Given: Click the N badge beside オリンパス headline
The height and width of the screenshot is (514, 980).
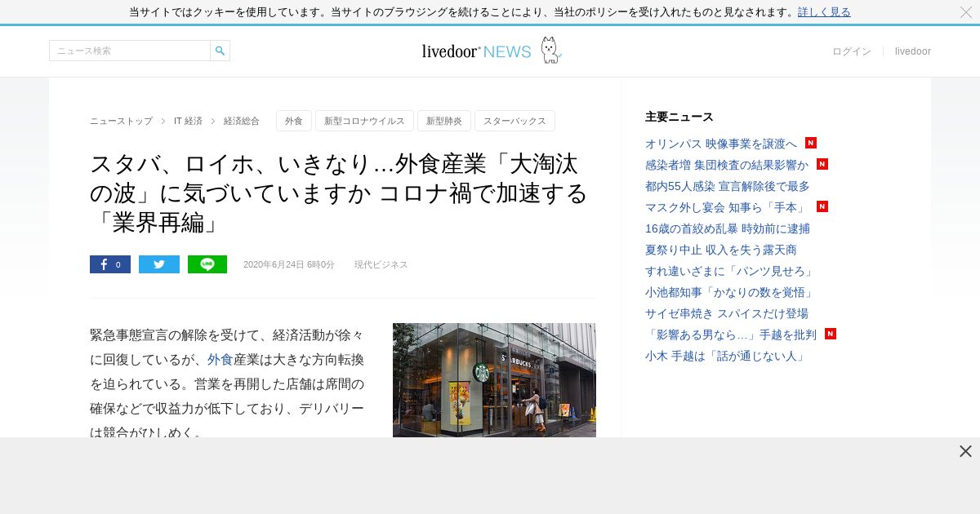Looking at the screenshot, I should coord(810,143).
